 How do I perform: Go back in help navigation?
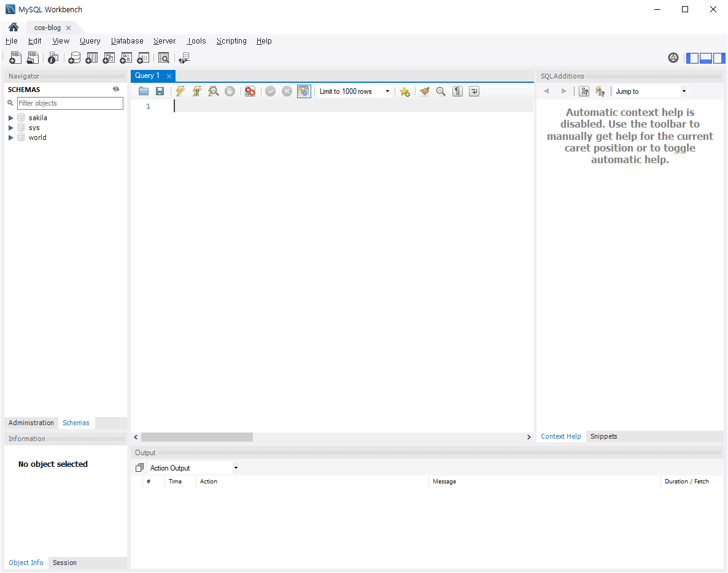click(x=546, y=91)
